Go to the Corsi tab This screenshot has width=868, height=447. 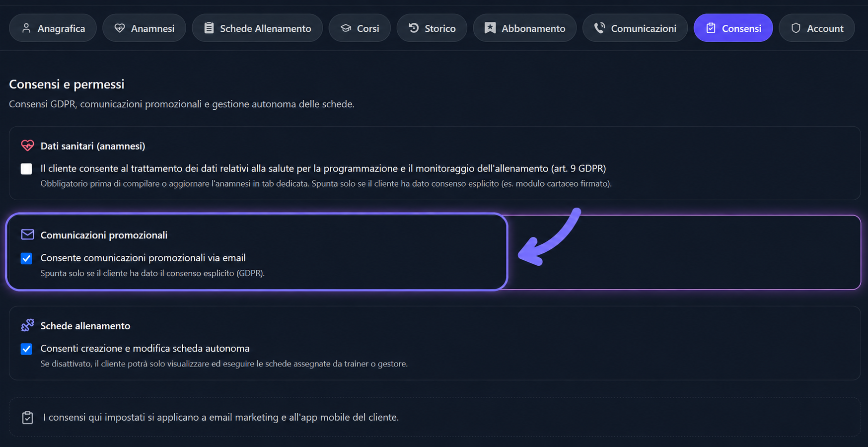pyautogui.click(x=360, y=28)
